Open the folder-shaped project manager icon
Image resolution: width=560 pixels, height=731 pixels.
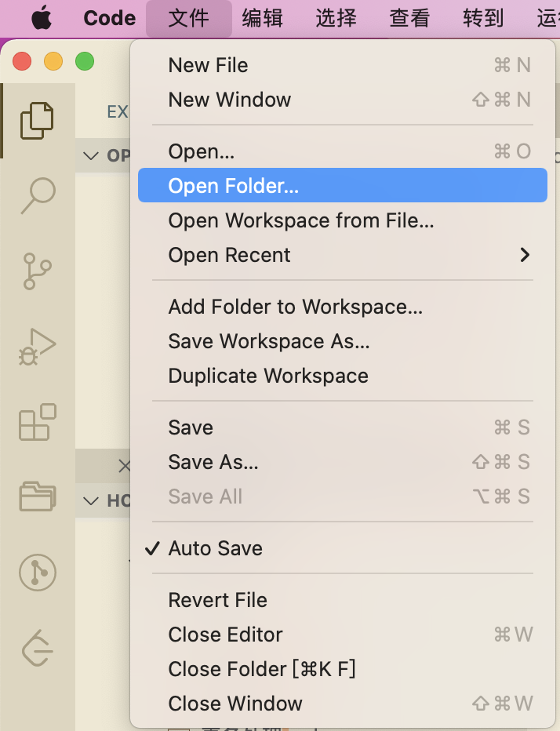(37, 496)
